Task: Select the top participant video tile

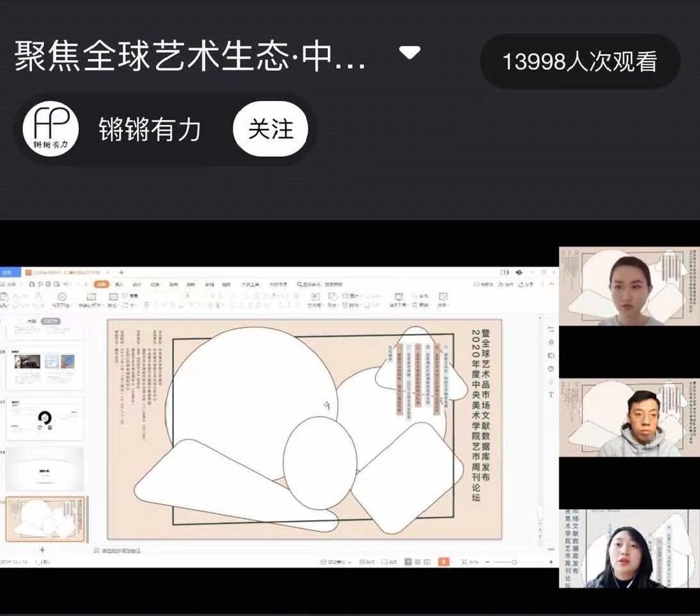Action: [629, 286]
